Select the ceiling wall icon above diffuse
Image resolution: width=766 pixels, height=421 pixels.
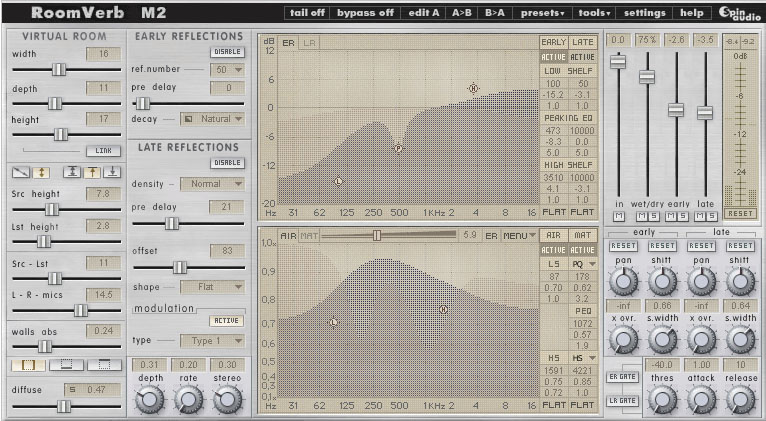[x=104, y=365]
